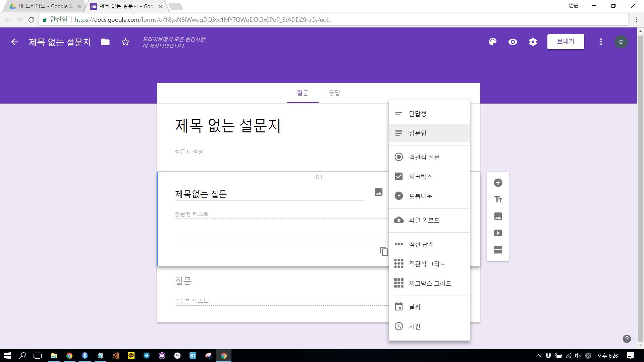This screenshot has width=644, height=362.
Task: Choose 체크박스 checkbox question type
Action: 420,177
